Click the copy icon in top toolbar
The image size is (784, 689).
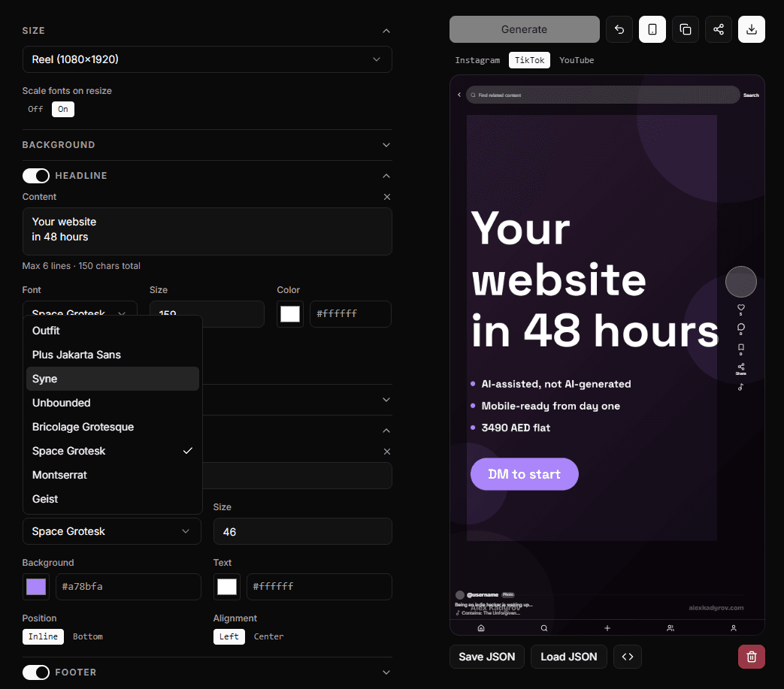point(685,29)
